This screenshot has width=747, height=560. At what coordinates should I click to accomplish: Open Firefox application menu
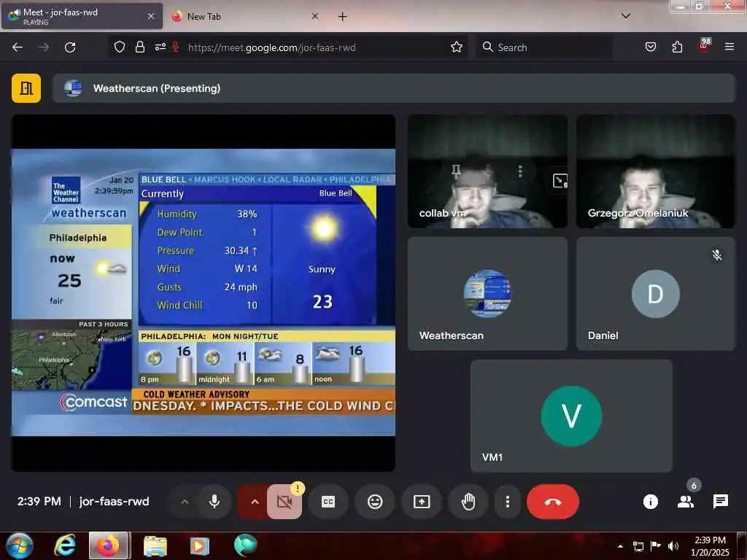pos(729,47)
